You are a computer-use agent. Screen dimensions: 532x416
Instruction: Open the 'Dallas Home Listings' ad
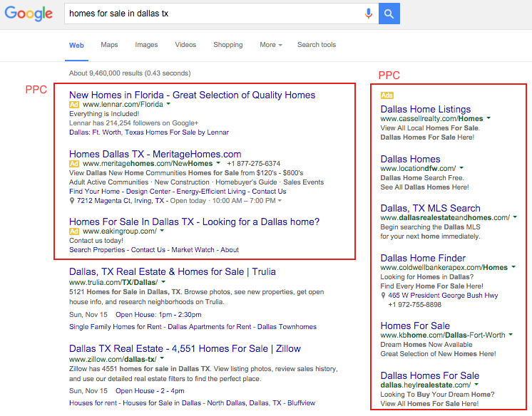(426, 109)
